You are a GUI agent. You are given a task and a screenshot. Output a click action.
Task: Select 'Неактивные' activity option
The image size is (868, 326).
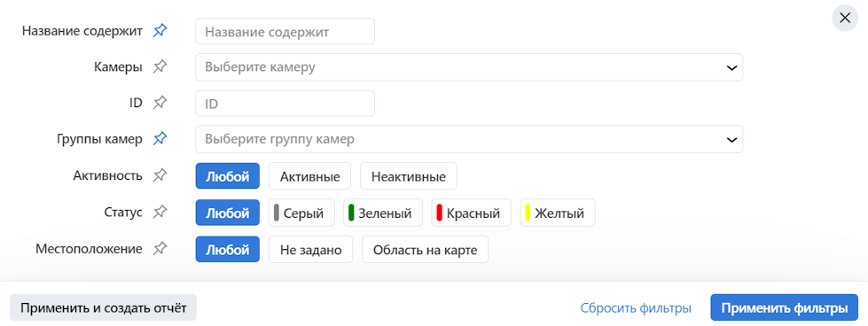pos(409,176)
